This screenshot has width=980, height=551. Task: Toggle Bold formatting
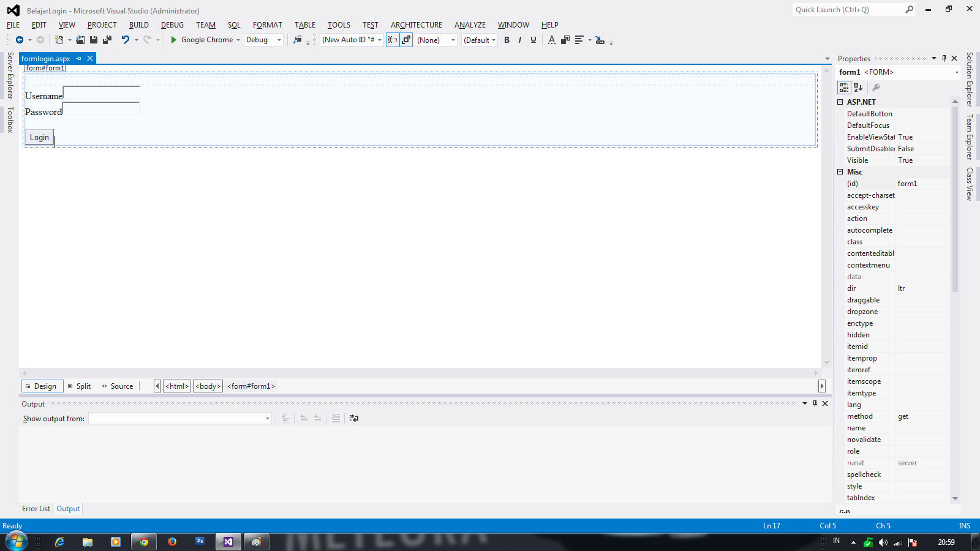(507, 40)
